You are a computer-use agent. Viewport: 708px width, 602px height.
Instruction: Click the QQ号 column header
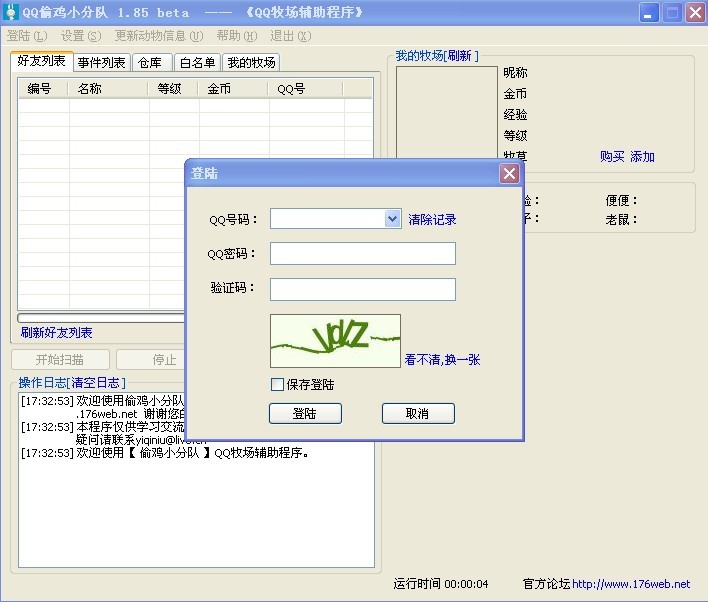pyautogui.click(x=305, y=89)
